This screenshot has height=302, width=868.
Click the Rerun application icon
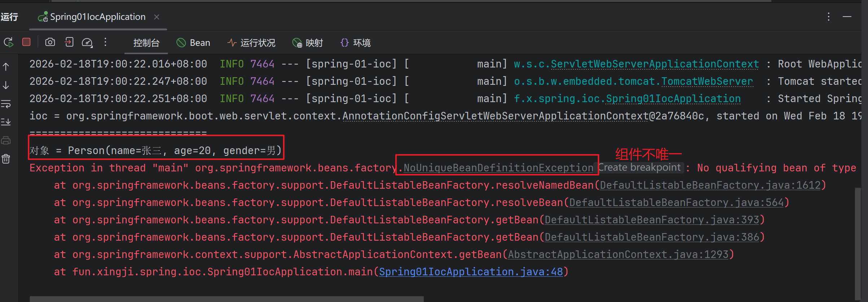[x=9, y=43]
